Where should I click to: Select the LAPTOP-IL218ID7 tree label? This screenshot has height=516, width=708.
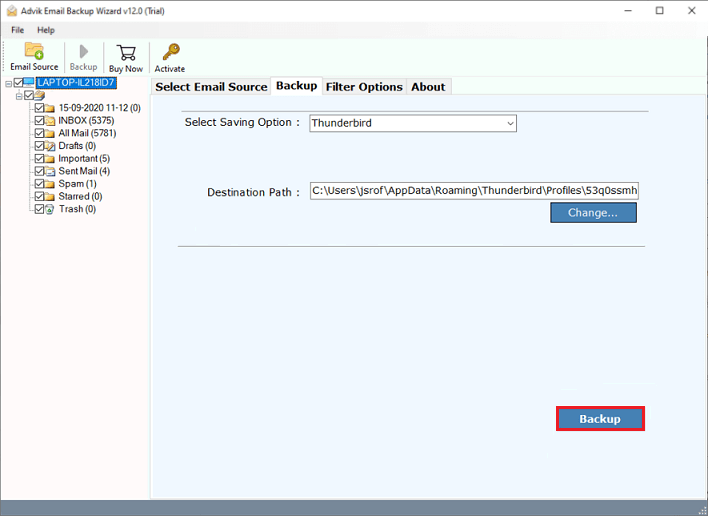tap(76, 83)
